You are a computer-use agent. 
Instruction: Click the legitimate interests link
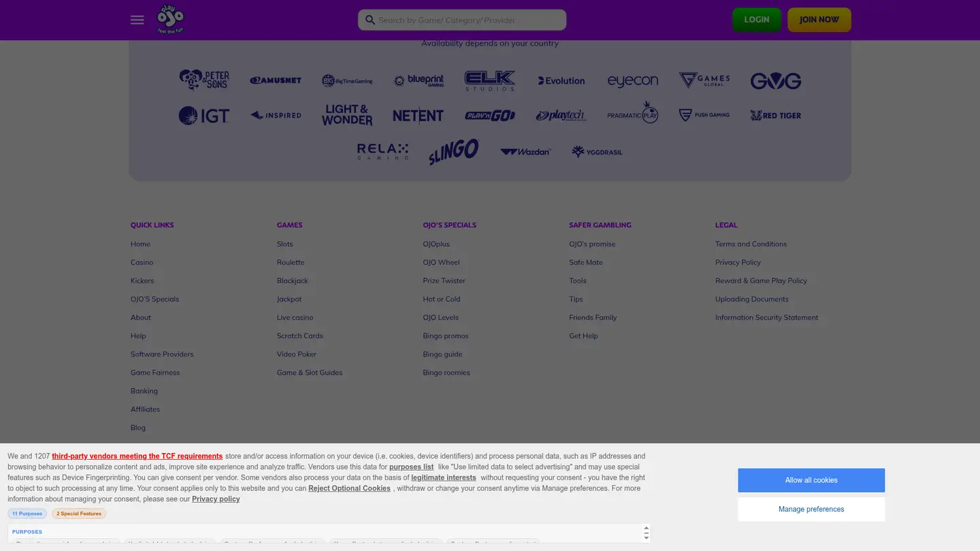(x=444, y=478)
